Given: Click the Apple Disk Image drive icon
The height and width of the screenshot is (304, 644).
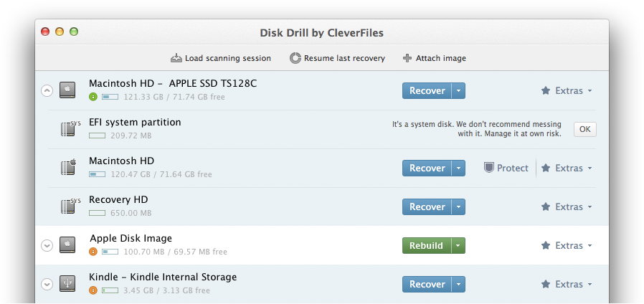Looking at the screenshot, I should point(67,244).
